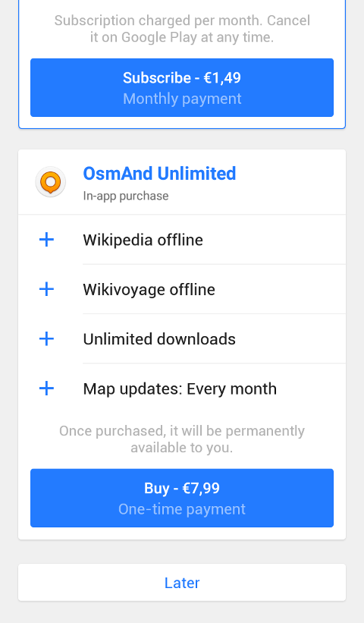Click the 'Subscription charged per month' text line
This screenshot has width=364, height=623.
(x=182, y=20)
